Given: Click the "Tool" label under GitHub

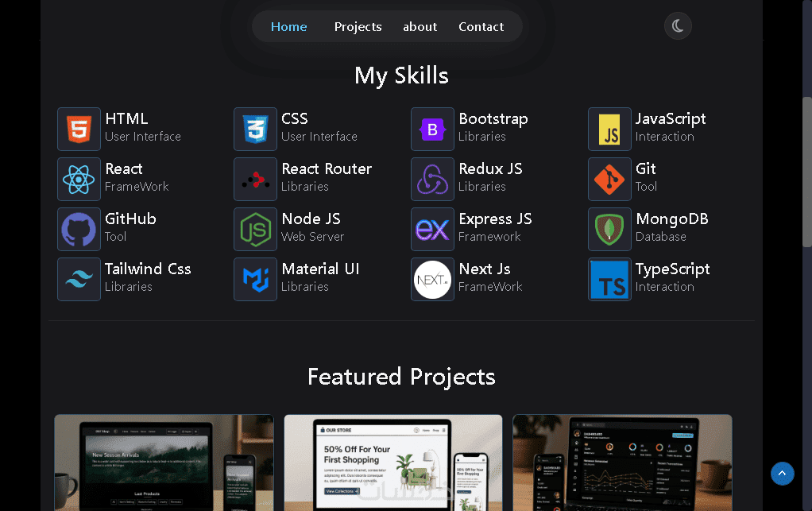Looking at the screenshot, I should [115, 237].
